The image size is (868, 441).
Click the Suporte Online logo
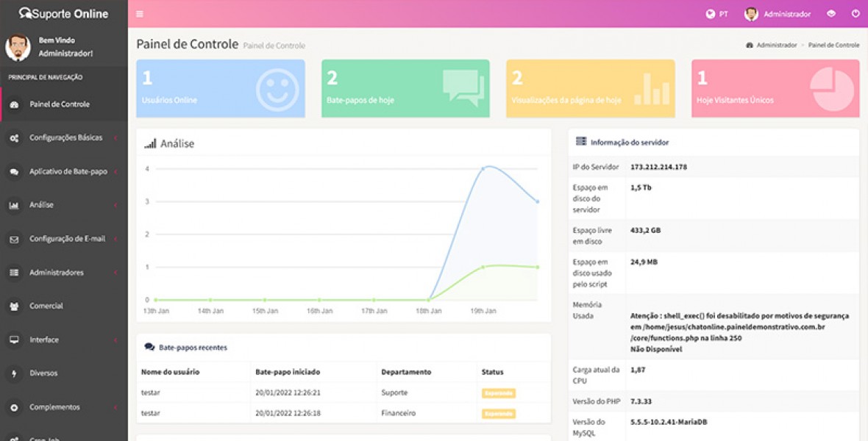64,14
